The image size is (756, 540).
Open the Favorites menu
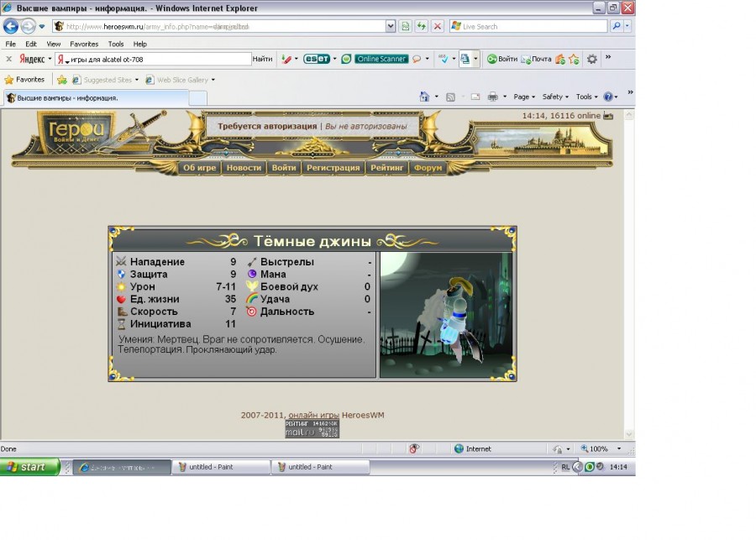pos(84,44)
